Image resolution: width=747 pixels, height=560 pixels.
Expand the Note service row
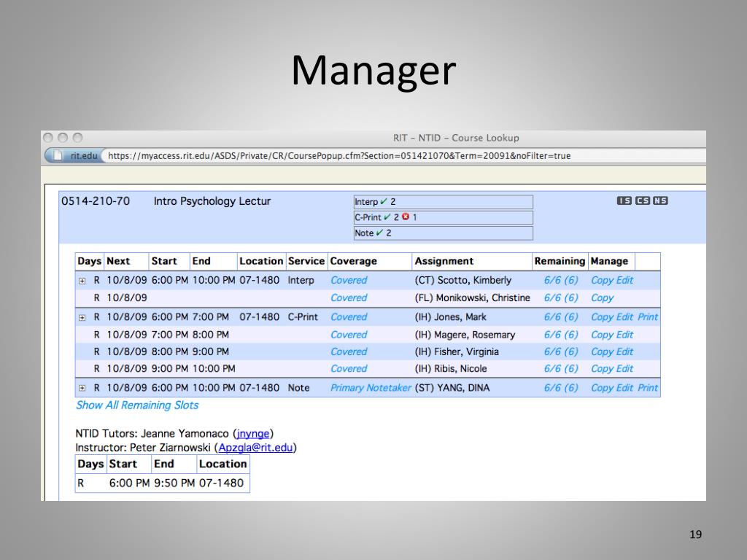click(82, 388)
